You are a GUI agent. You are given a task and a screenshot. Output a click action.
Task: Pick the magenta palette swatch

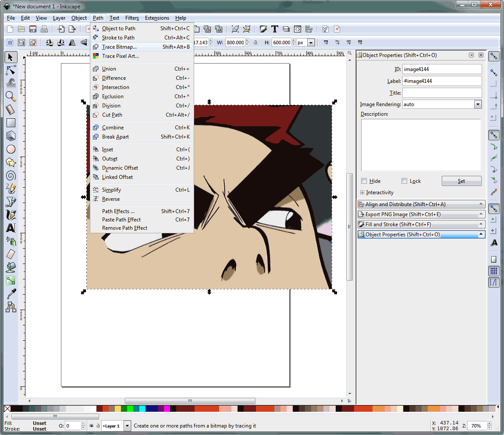(x=167, y=409)
